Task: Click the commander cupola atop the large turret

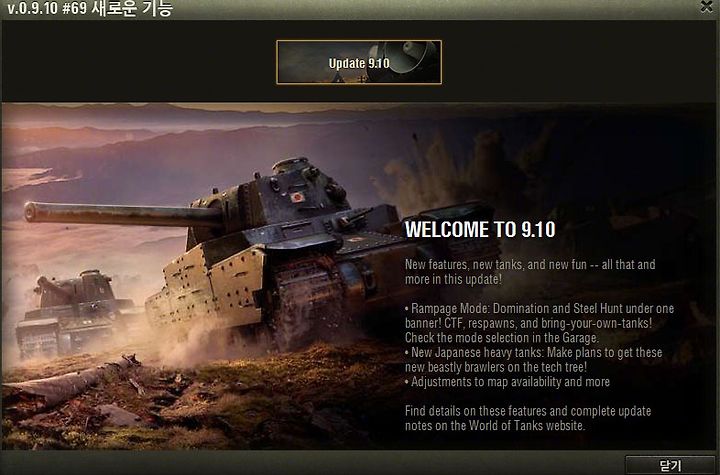Action: tap(291, 165)
